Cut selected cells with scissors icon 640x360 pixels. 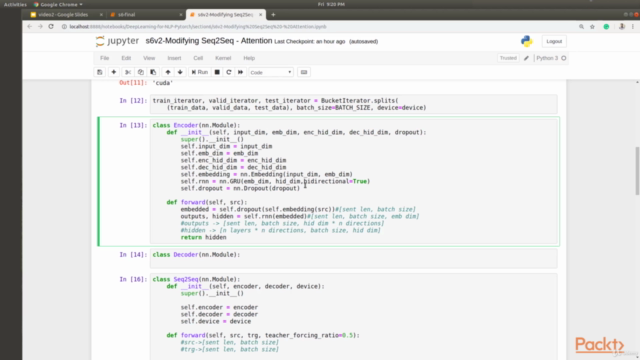click(128, 72)
